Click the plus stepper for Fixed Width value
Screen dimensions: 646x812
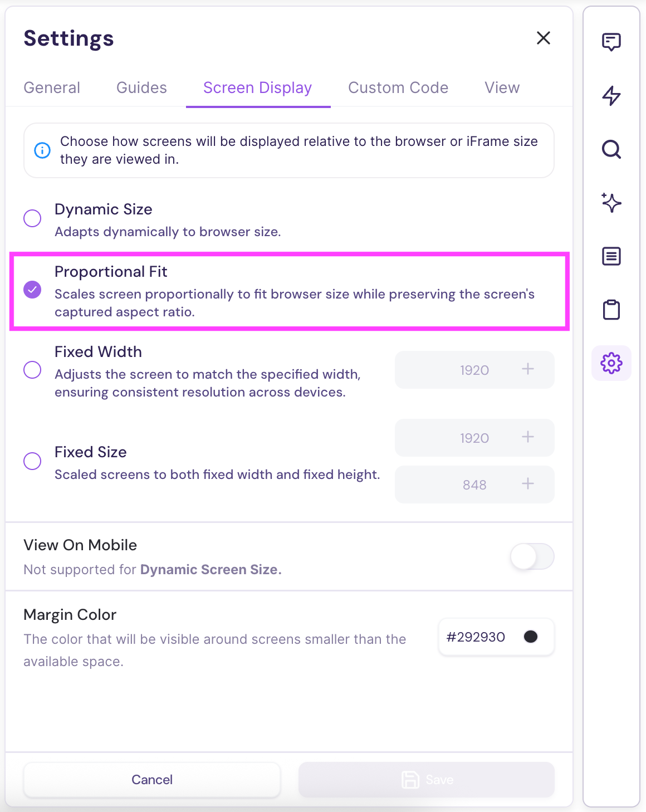click(x=527, y=369)
